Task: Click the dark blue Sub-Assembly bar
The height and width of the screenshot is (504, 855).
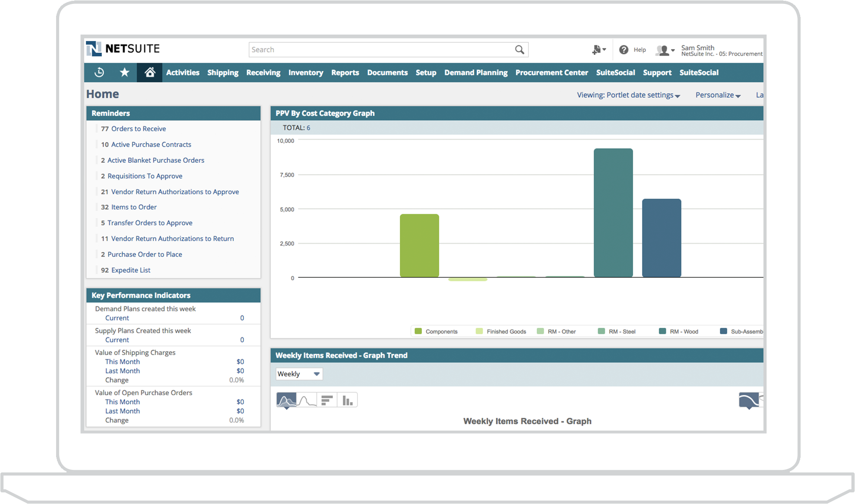Action: 662,238
